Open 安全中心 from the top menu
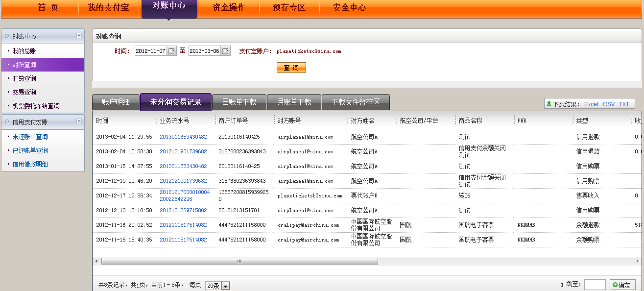The width and height of the screenshot is (644, 291). (349, 8)
